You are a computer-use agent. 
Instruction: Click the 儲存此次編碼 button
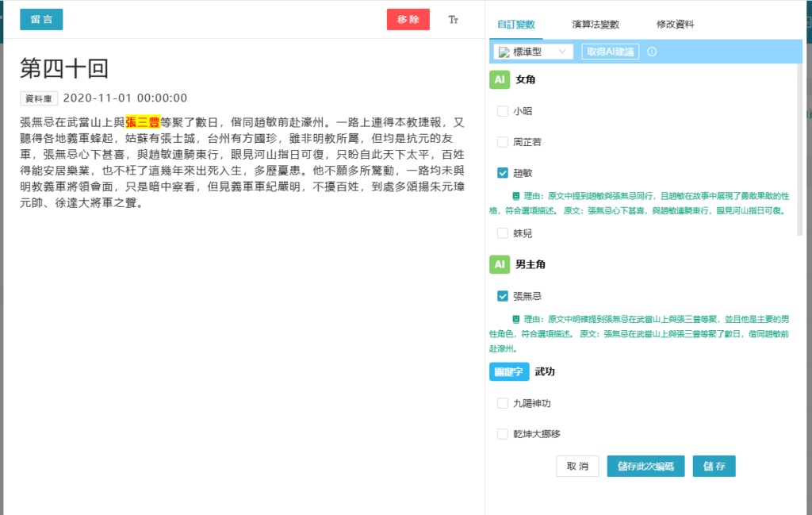coord(645,467)
